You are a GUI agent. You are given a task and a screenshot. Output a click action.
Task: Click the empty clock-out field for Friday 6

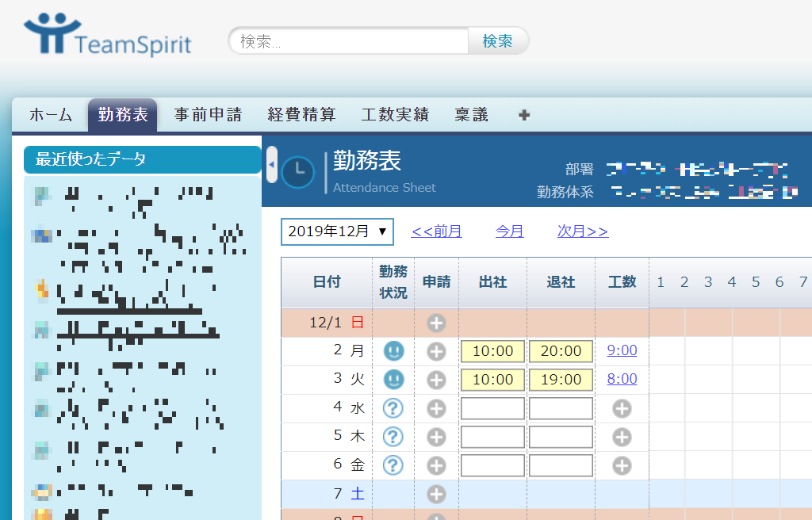click(x=561, y=465)
